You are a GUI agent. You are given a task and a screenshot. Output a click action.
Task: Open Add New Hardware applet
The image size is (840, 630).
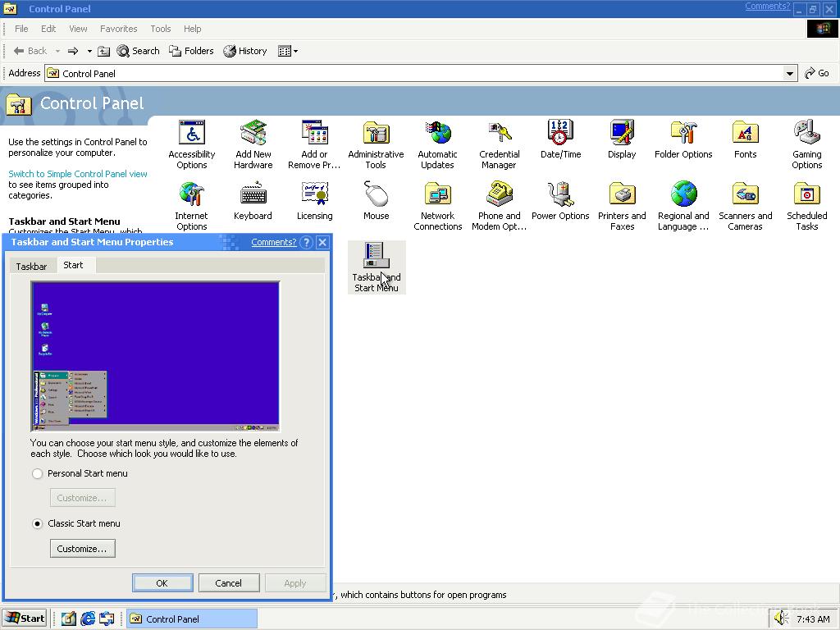coord(253,144)
